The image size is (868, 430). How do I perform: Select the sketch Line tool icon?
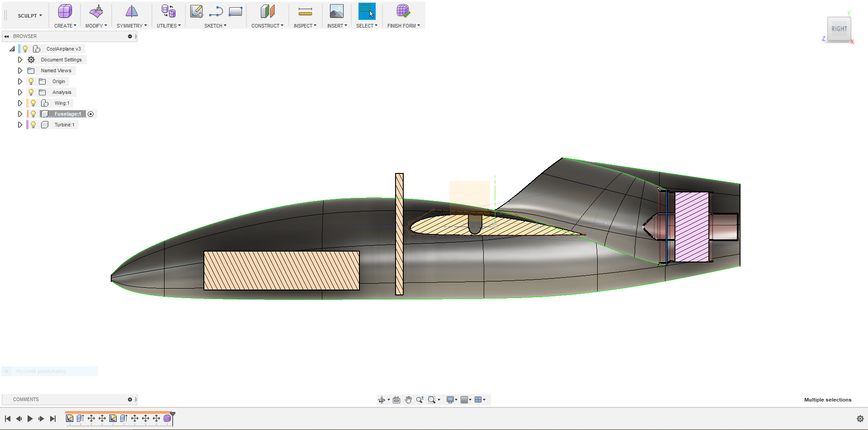coord(216,11)
